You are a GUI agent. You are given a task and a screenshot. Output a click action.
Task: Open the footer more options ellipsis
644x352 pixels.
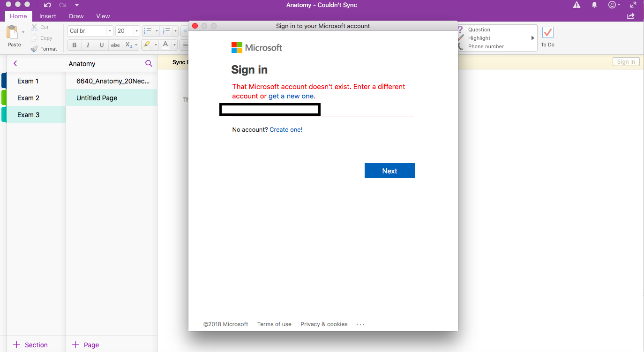pyautogui.click(x=360, y=324)
